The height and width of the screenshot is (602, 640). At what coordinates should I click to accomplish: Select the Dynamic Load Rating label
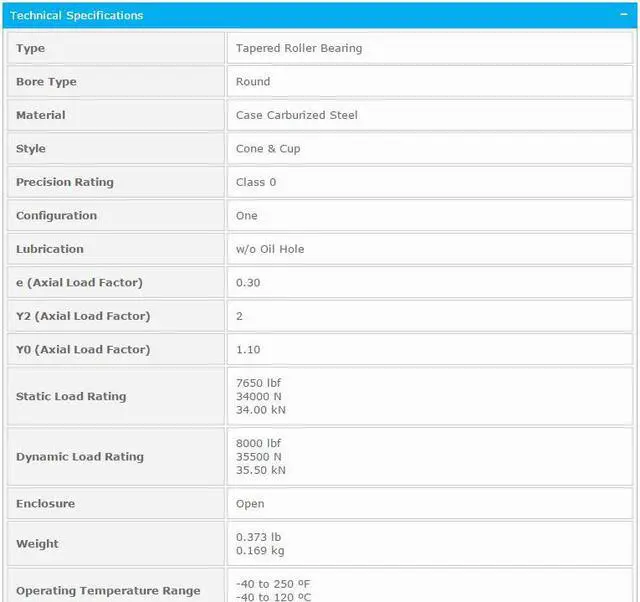tap(80, 457)
